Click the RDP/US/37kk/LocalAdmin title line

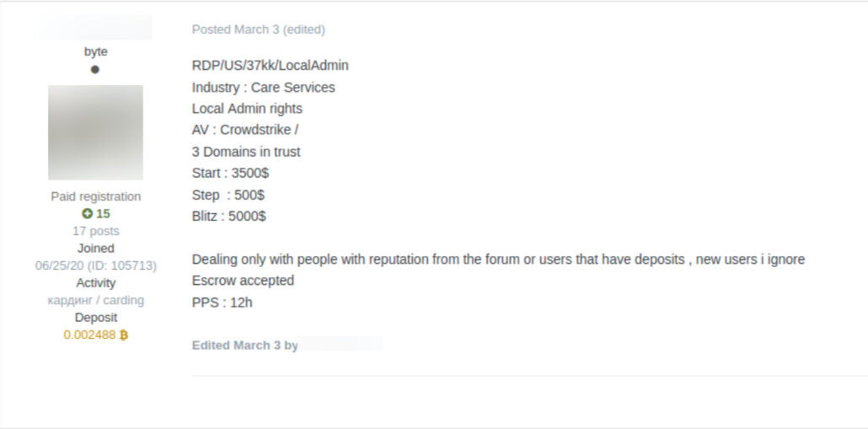click(x=270, y=66)
